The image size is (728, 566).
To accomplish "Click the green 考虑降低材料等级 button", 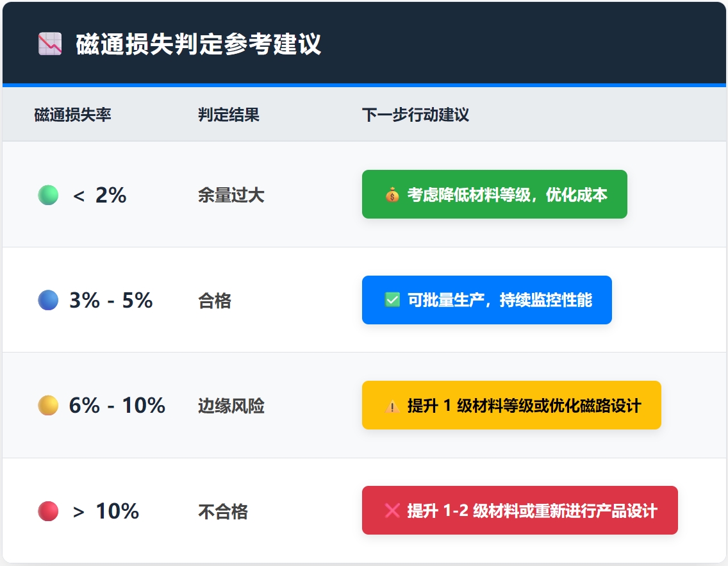I will pyautogui.click(x=494, y=194).
